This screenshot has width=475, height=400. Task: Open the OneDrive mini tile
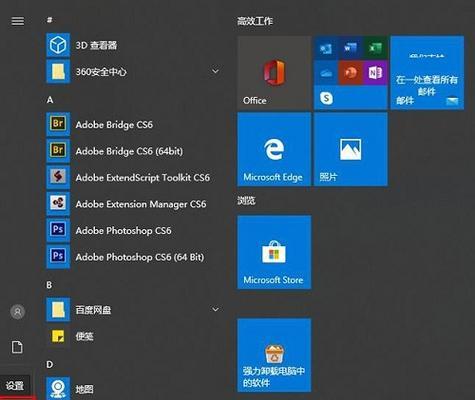click(326, 73)
